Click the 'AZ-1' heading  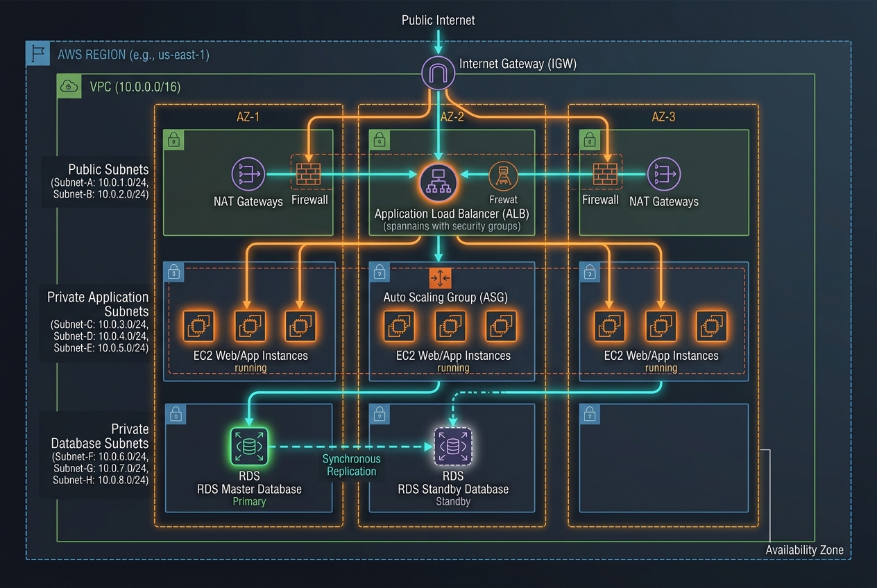coord(248,116)
